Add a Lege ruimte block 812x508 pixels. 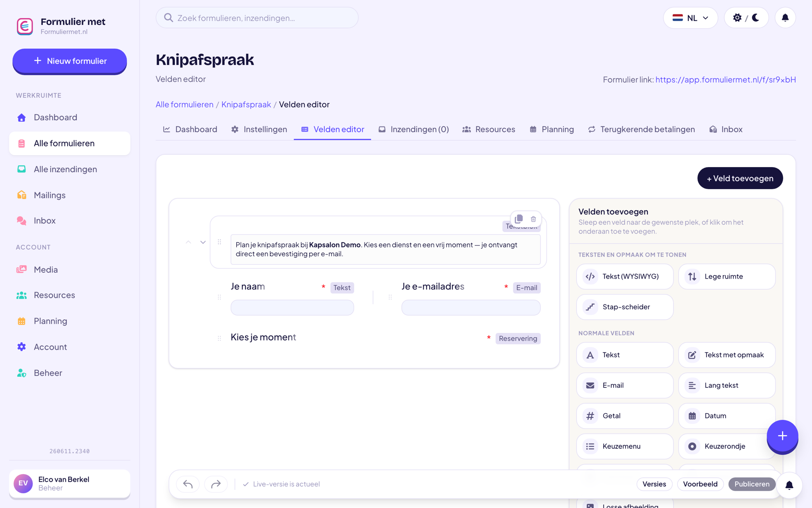tap(727, 276)
